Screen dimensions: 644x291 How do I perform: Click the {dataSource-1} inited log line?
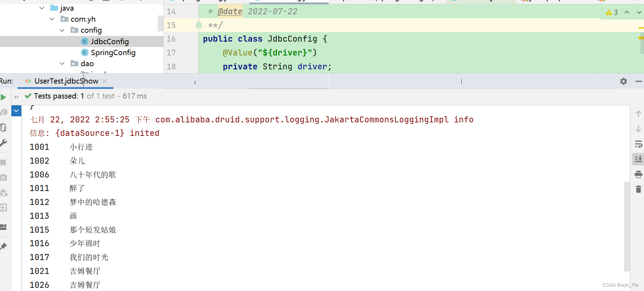[x=95, y=133]
